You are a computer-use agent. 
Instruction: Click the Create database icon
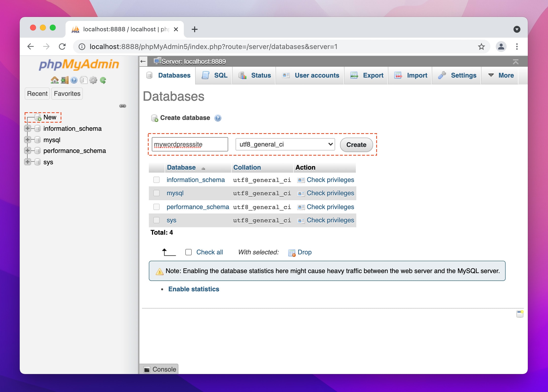coord(155,118)
